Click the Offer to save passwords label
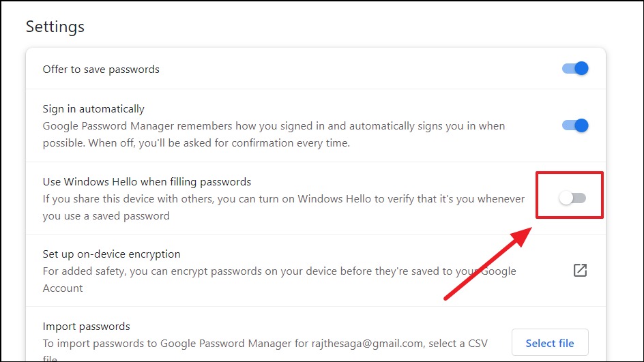This screenshot has height=362, width=644. coord(101,70)
